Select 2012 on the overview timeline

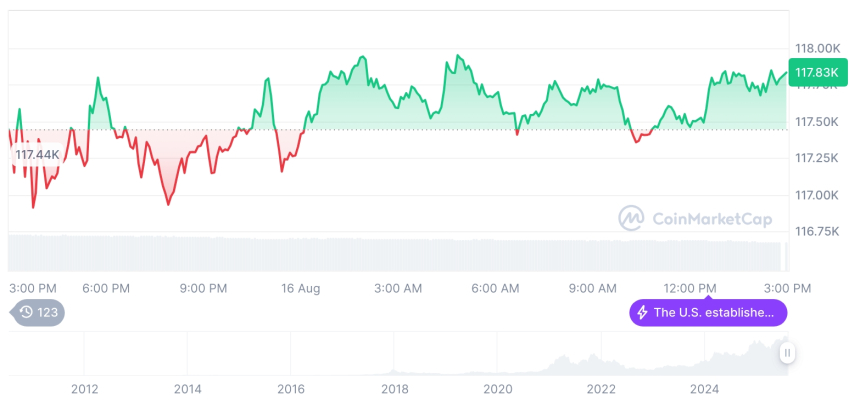(84, 388)
